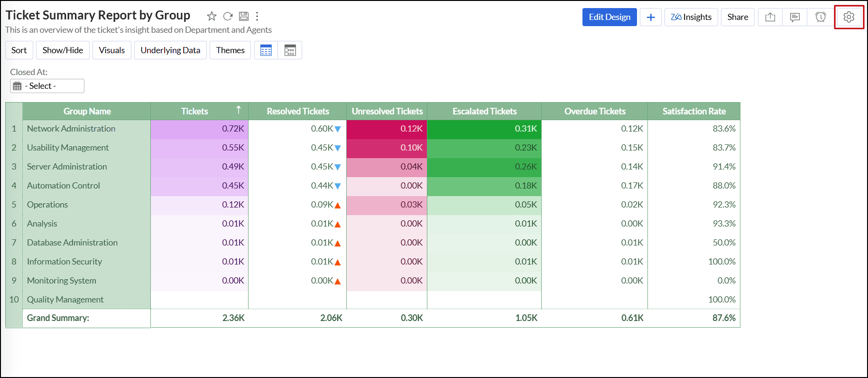The height and width of the screenshot is (378, 868).
Task: Open the Themes menu
Action: [230, 50]
